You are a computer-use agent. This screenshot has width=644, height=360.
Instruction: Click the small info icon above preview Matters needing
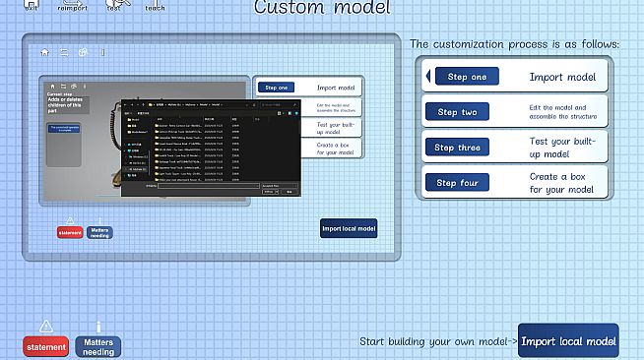pyautogui.click(x=99, y=221)
